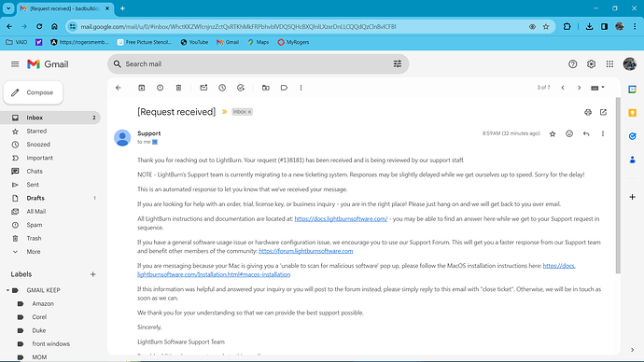
Task: Toggle Gmail main menu
Action: 15,64
